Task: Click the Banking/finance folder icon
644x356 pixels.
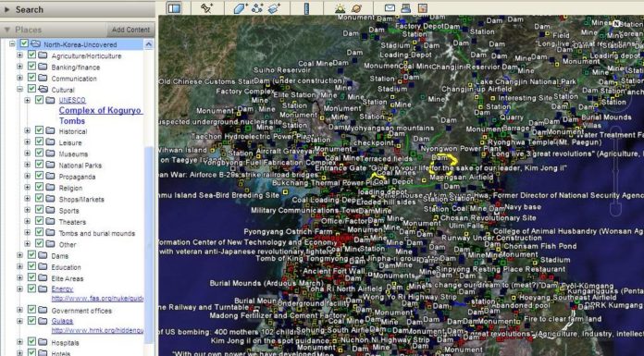Action: tap(43, 67)
